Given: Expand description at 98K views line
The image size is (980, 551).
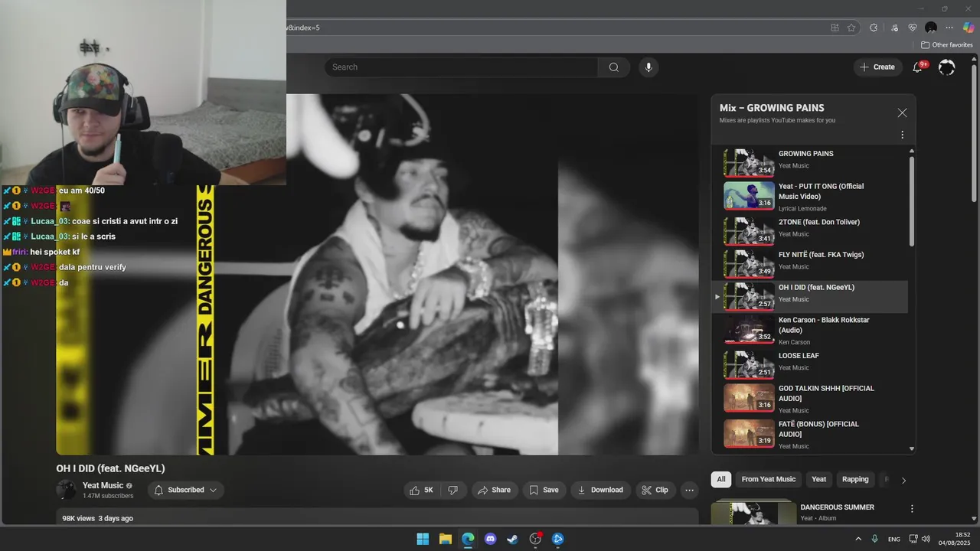Looking at the screenshot, I should pyautogui.click(x=377, y=518).
